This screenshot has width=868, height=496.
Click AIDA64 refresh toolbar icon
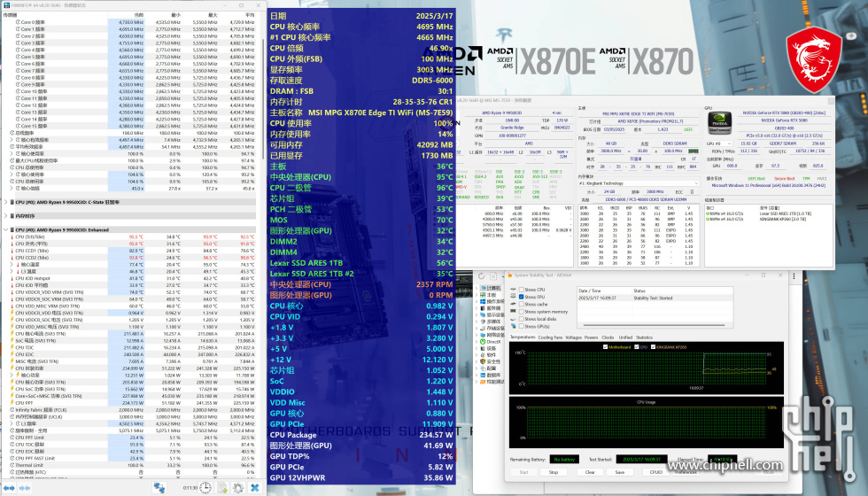481,275
